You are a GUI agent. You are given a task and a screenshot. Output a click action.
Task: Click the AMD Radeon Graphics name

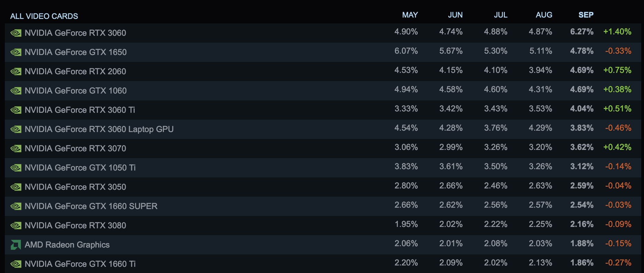coord(67,245)
